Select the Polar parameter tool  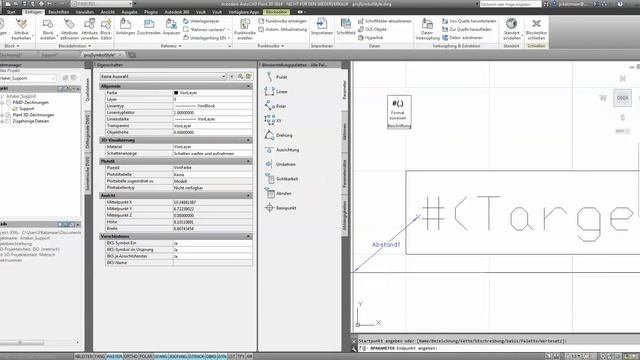[x=276, y=106]
